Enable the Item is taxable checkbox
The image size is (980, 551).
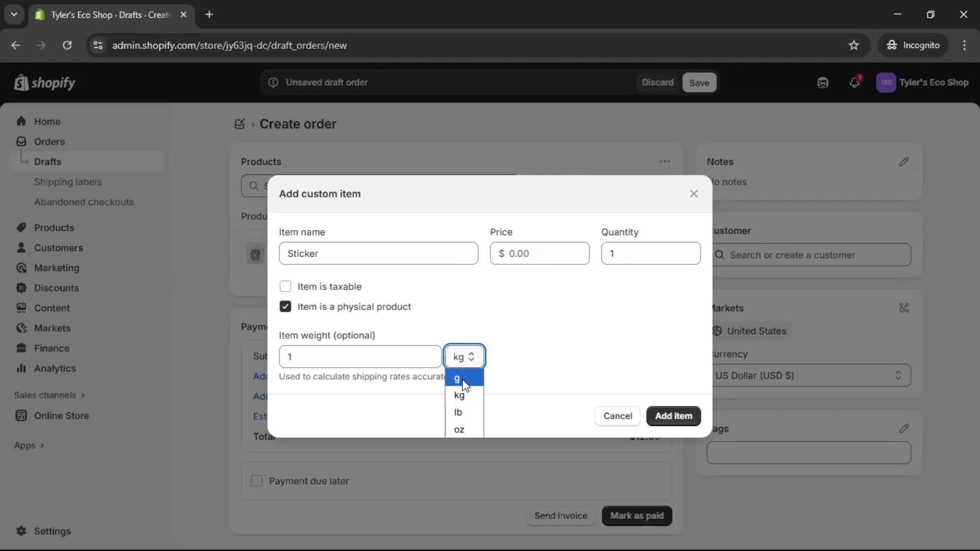pyautogui.click(x=285, y=286)
